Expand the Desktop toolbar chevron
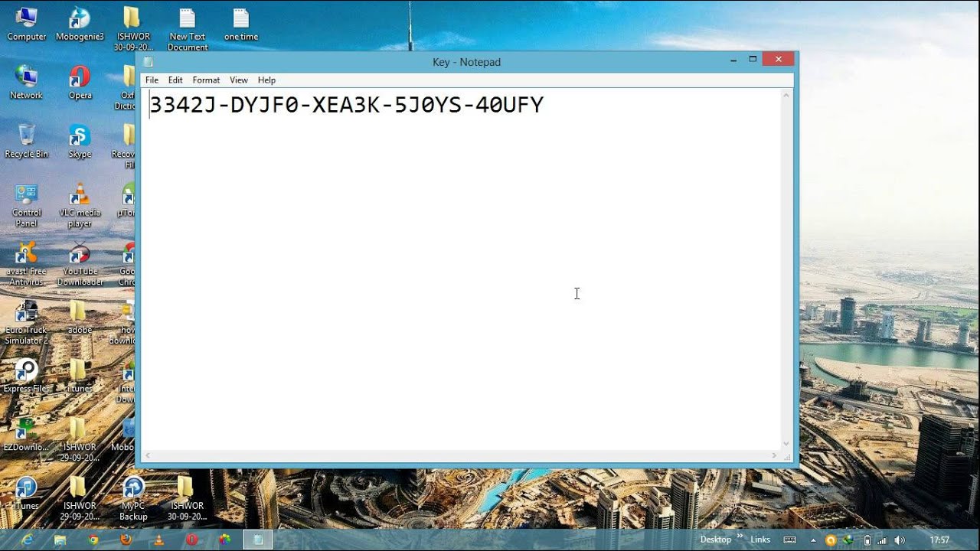The image size is (980, 551). coord(740,537)
